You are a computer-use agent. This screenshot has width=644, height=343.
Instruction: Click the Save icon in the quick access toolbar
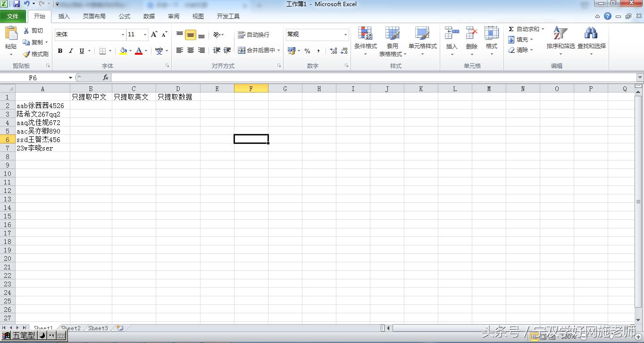(x=17, y=4)
